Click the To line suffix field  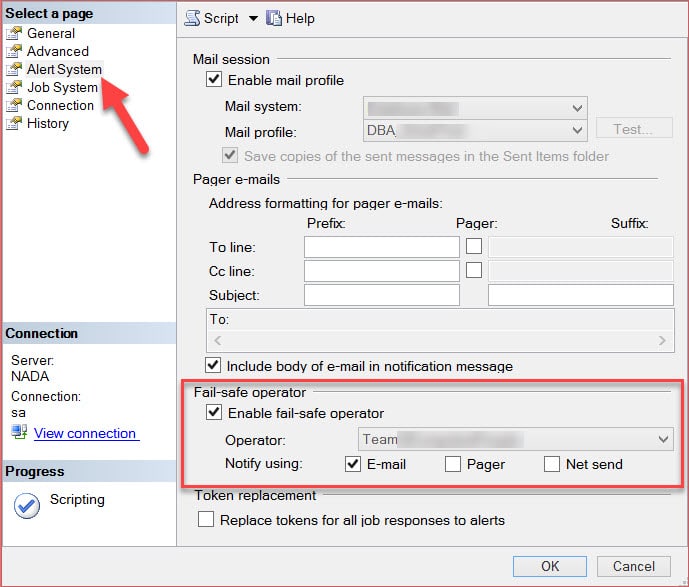point(580,247)
